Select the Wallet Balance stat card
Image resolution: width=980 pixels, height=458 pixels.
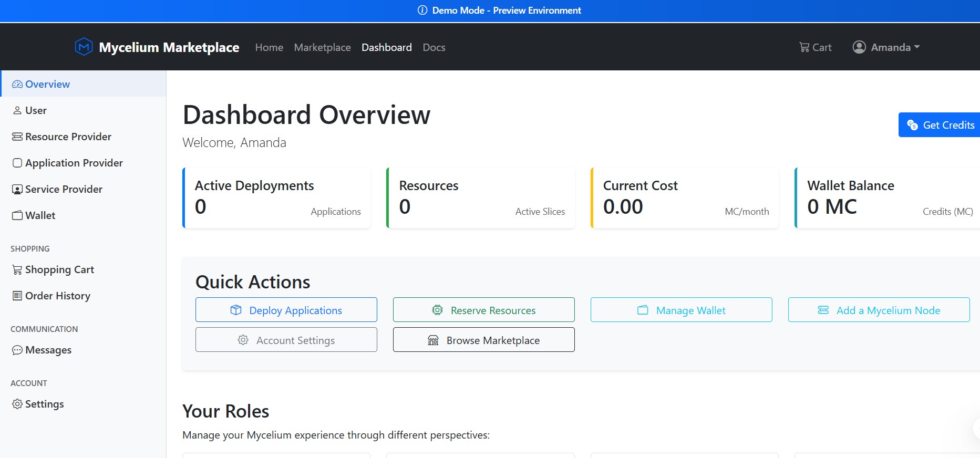[887, 198]
